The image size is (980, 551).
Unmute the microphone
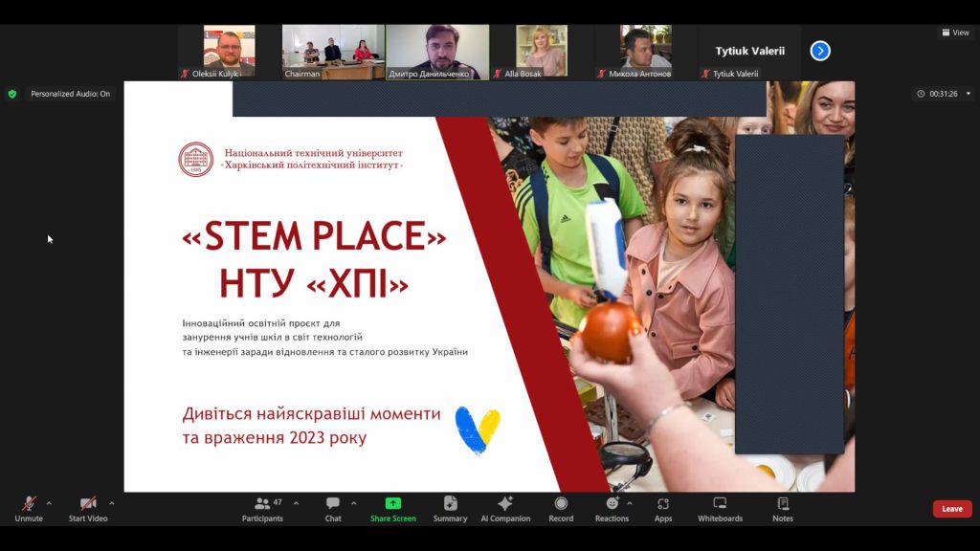(x=29, y=509)
